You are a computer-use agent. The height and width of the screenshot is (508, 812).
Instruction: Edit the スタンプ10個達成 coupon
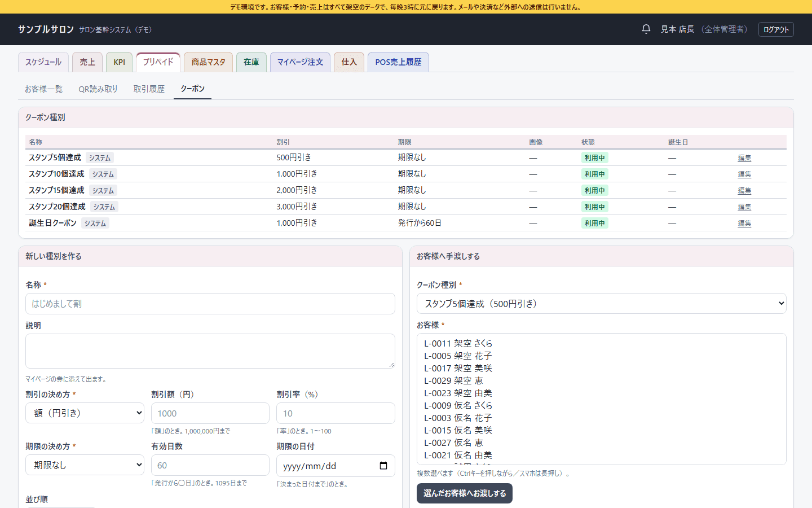(744, 174)
